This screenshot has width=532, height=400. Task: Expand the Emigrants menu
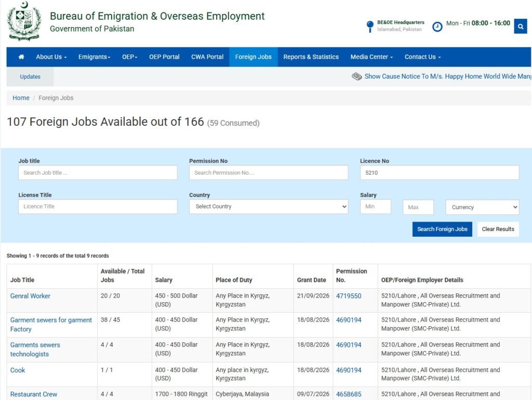click(x=95, y=57)
